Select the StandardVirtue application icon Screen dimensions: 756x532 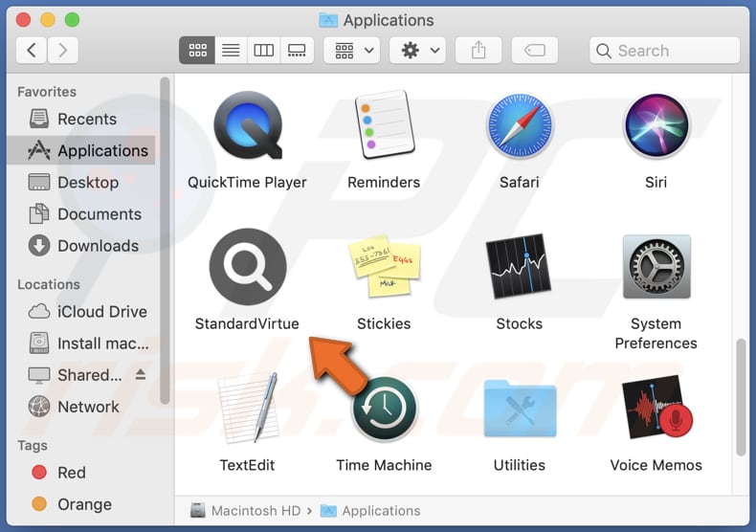(x=247, y=267)
